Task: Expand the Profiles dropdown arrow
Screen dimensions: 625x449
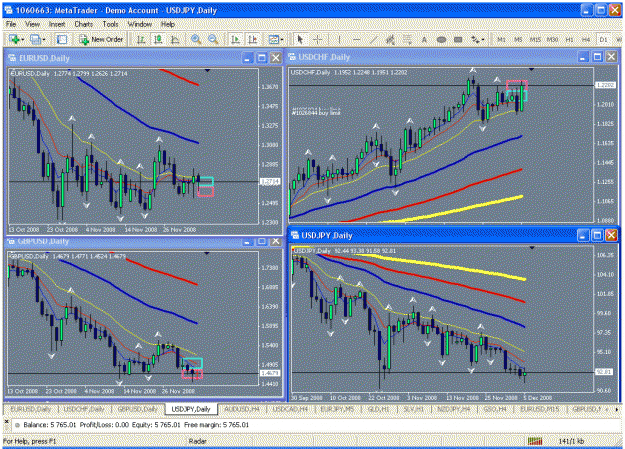Action: coord(44,39)
